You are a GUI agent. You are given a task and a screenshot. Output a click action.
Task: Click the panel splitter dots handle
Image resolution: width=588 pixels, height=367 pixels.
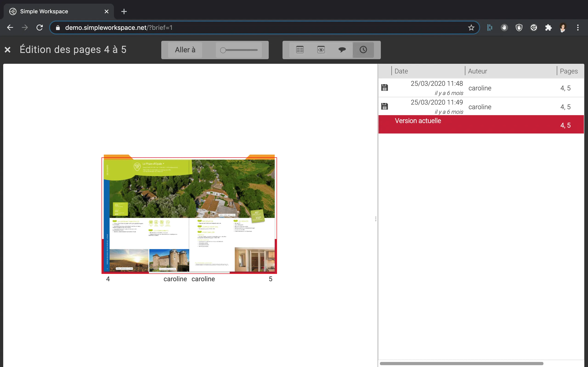click(x=376, y=219)
